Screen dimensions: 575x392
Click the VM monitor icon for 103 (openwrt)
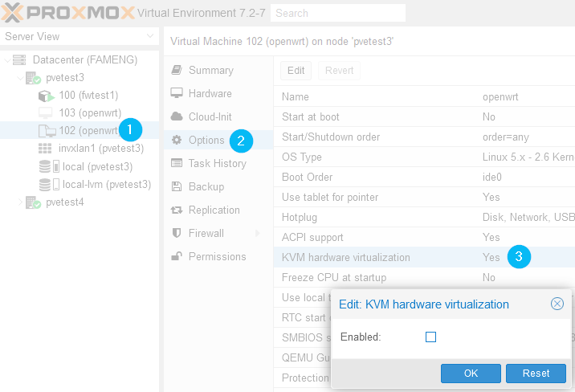(46, 113)
